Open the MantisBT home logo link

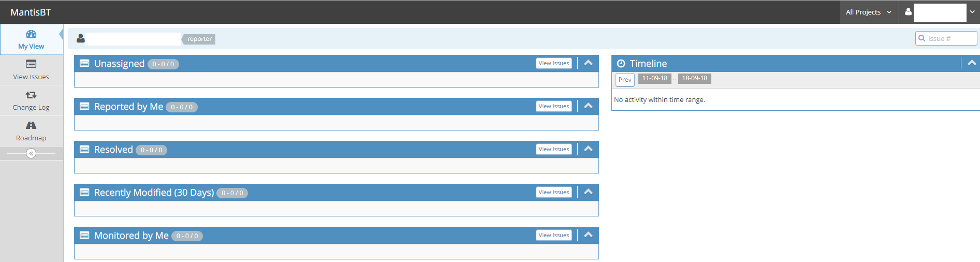click(31, 12)
